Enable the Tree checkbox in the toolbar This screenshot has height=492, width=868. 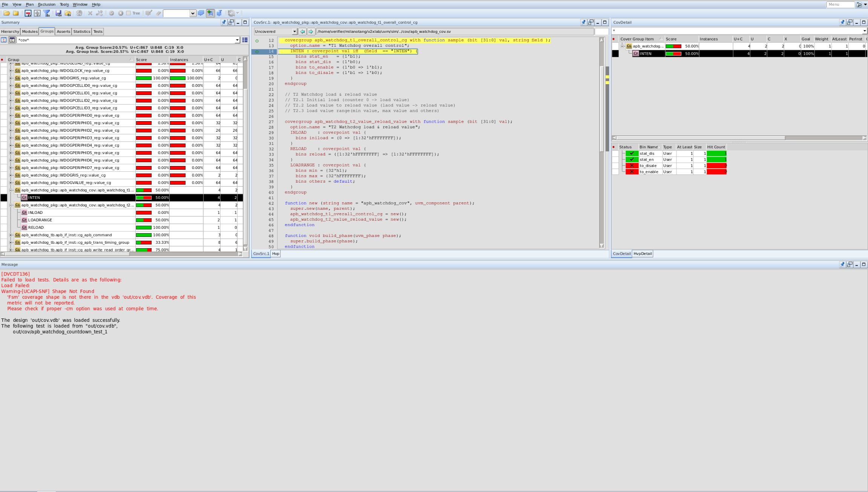129,13
